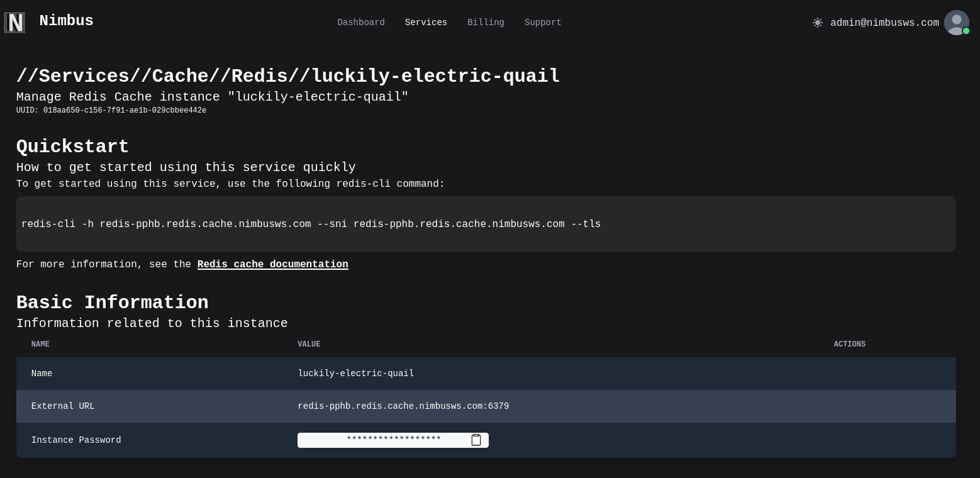Click the Manage Redis Cache instance subtitle
This screenshot has width=980, height=478.
213,97
